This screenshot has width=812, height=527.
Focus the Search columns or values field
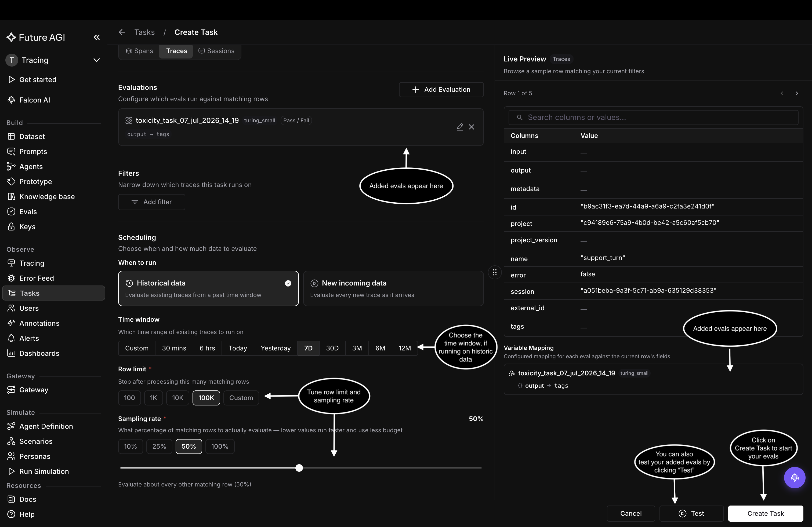pos(653,117)
